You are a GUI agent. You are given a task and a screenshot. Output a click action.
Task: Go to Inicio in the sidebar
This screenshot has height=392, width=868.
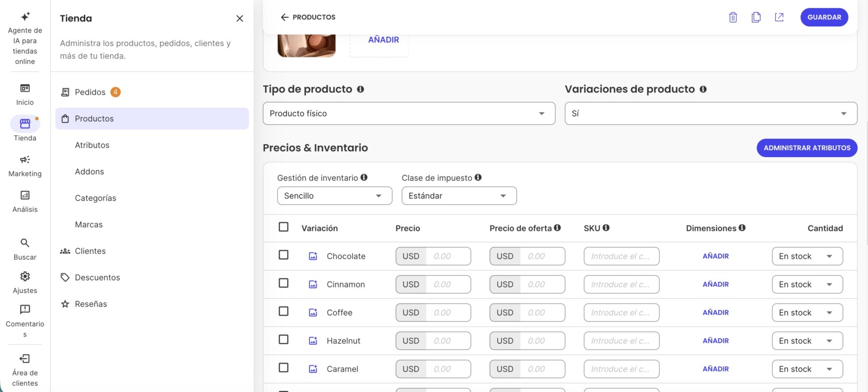[x=25, y=95]
